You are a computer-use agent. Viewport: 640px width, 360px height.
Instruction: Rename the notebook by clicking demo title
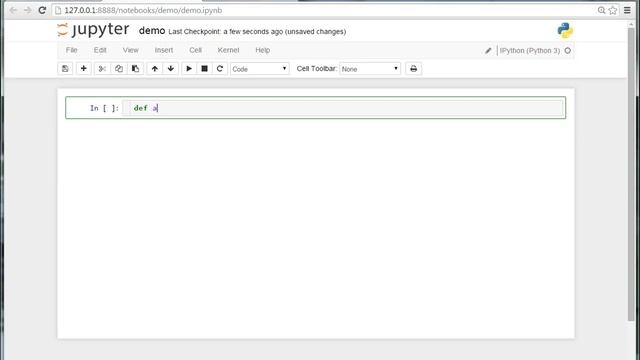click(152, 31)
